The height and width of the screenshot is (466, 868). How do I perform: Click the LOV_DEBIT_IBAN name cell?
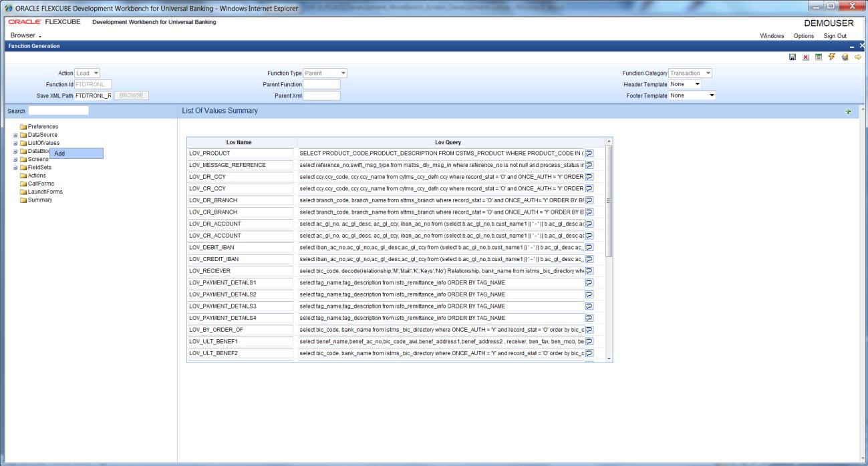[241, 247]
